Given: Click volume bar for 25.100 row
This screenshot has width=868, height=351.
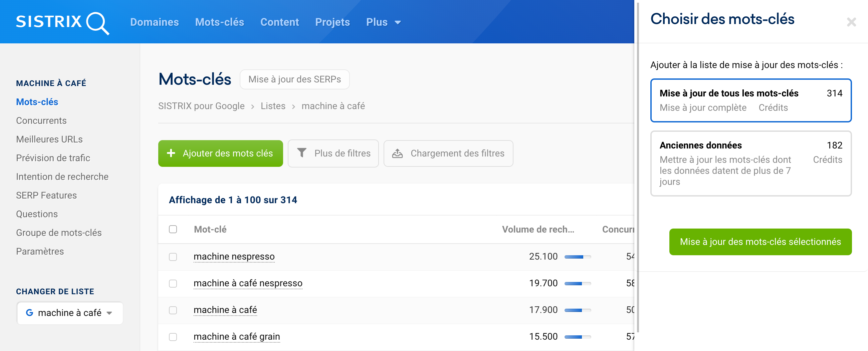Looking at the screenshot, I should click(578, 257).
